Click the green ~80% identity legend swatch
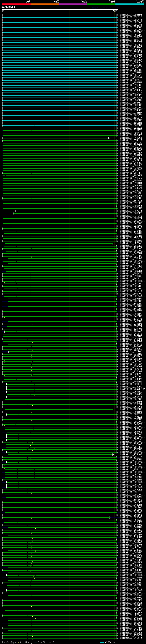 tap(101, 4)
